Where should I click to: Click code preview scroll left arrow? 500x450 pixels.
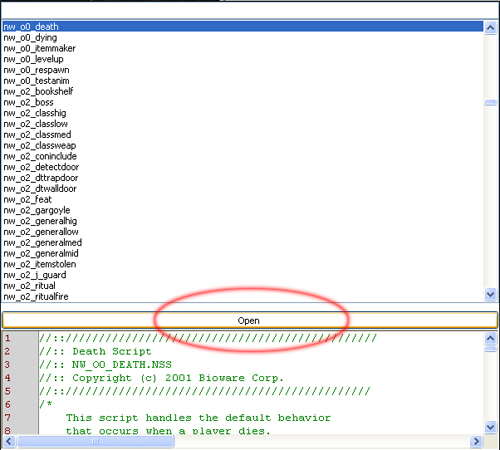point(9,441)
